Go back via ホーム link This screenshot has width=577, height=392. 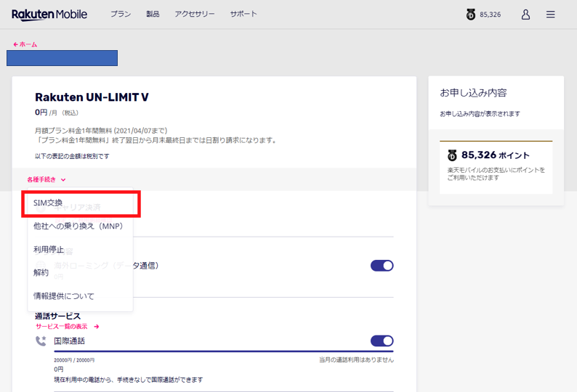coord(25,44)
